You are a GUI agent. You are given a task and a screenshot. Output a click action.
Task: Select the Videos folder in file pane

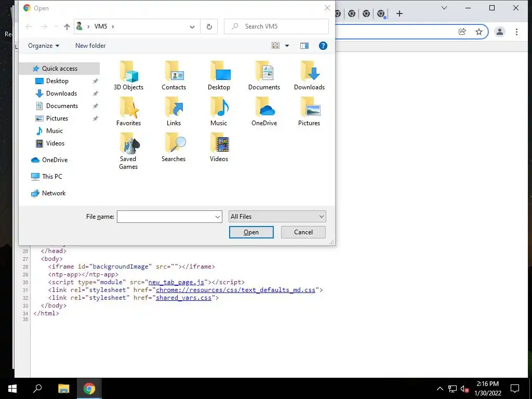[x=219, y=148]
